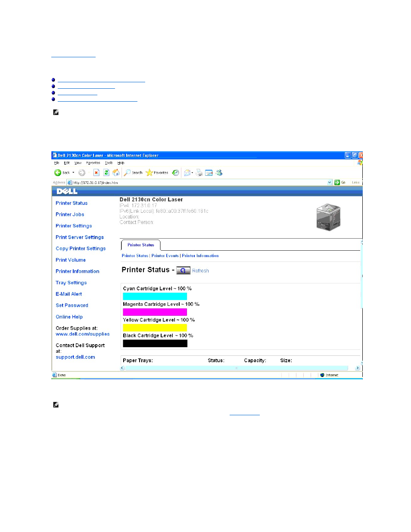Screen dimensions: 411x532
Task: Open the Mail icon dropdown arrow
Action: [x=193, y=173]
